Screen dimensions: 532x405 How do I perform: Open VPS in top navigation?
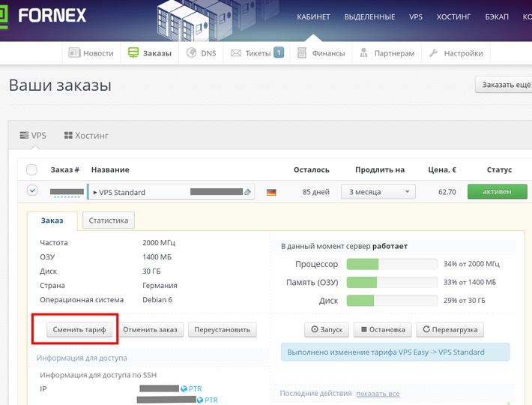pyautogui.click(x=416, y=17)
